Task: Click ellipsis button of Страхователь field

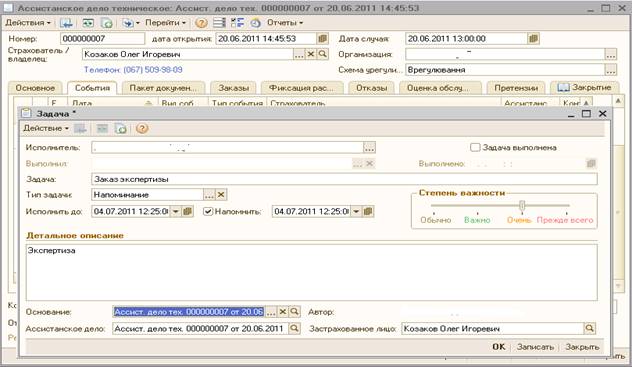Action: (299, 54)
